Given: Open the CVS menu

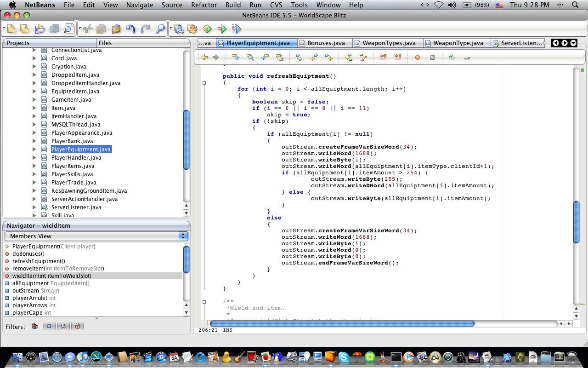Looking at the screenshot, I should 276,5.
